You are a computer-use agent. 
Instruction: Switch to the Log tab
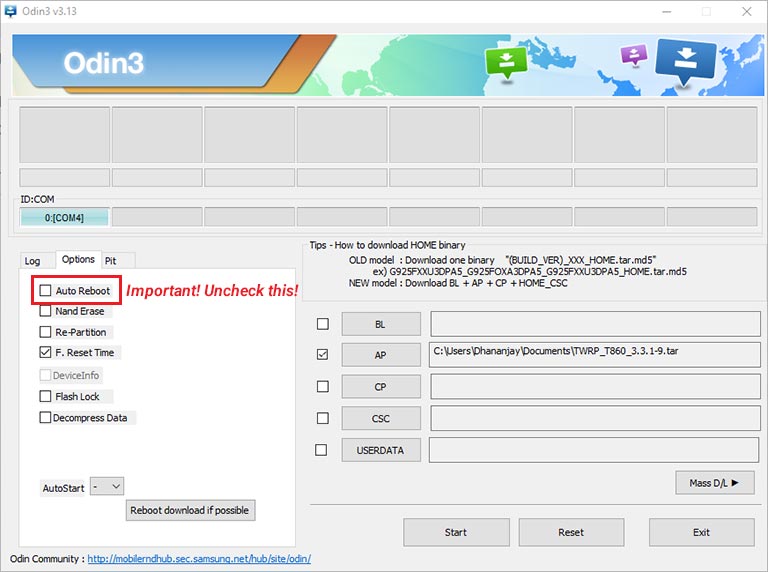(32, 261)
